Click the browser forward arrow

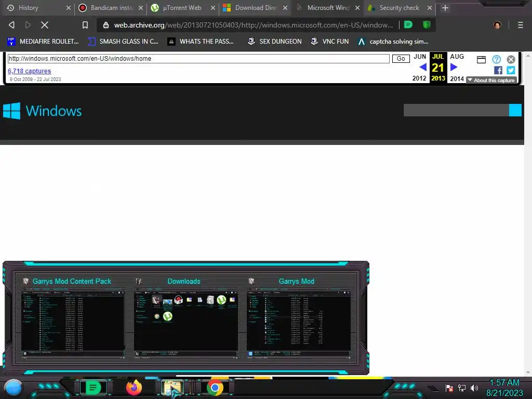[28, 25]
